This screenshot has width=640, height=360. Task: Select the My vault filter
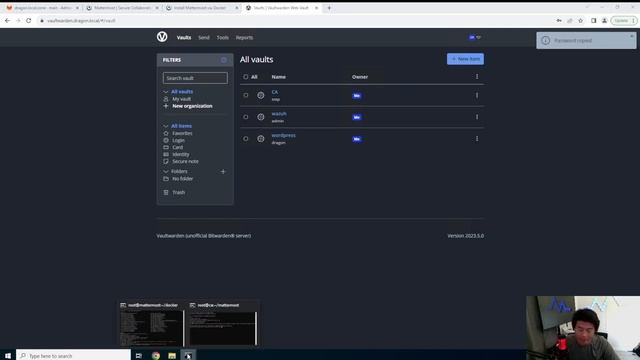[x=181, y=99]
